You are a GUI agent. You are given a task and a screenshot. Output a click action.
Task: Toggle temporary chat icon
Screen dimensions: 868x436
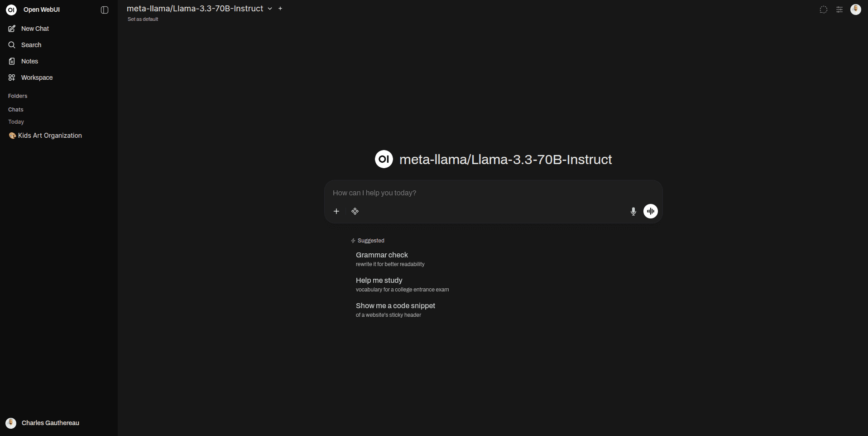pos(823,10)
